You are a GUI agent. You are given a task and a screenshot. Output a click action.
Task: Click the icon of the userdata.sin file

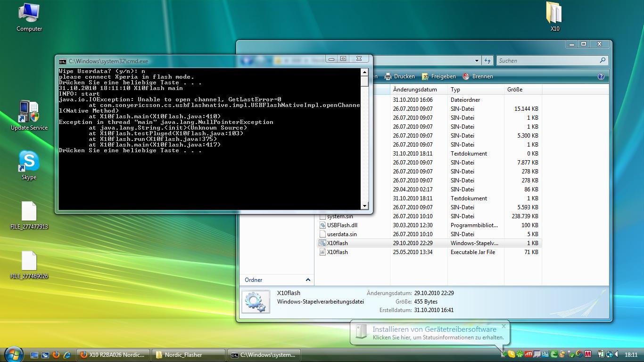(x=322, y=234)
